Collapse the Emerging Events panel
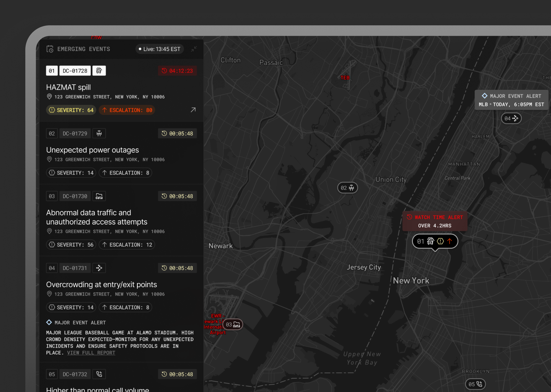Screen dimensions: 551x392 pyautogui.click(x=194, y=49)
